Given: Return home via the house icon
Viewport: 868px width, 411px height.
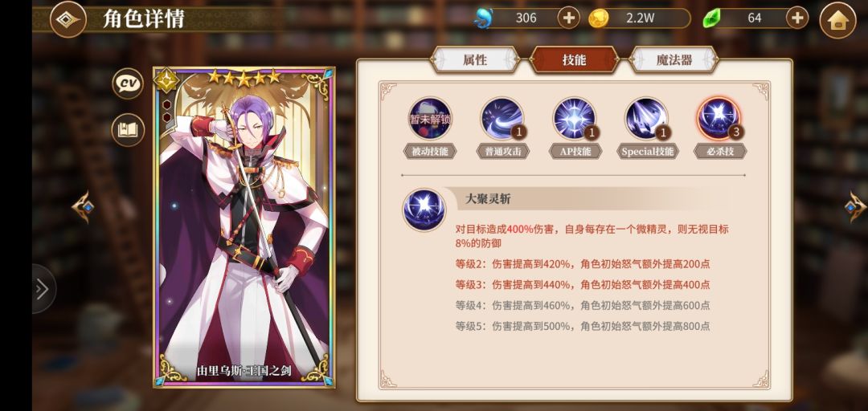Looking at the screenshot, I should 837,20.
